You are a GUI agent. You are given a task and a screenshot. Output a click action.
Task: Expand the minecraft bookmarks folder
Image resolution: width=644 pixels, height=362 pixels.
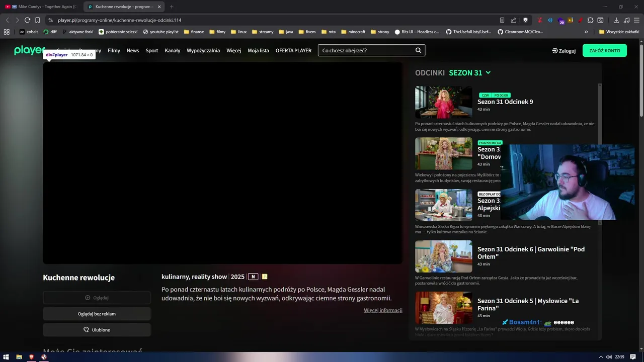point(353,32)
